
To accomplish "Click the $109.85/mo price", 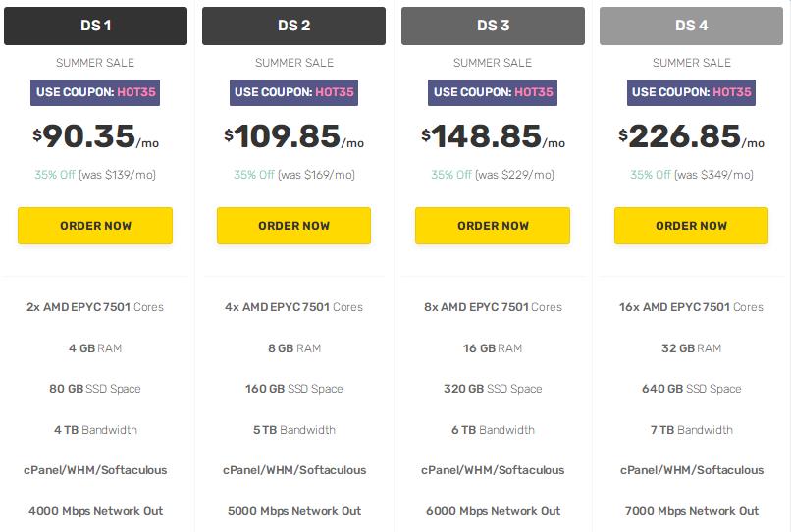I will [293, 137].
